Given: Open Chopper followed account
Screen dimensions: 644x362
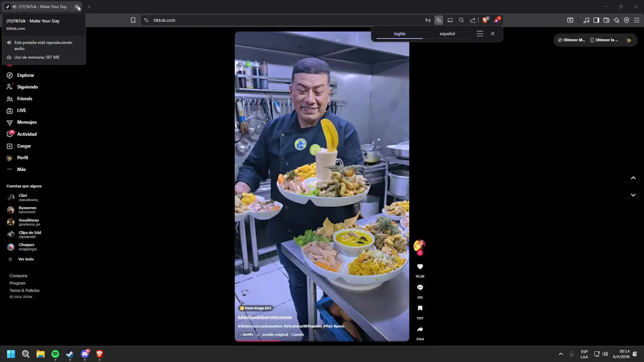Looking at the screenshot, I should tap(22, 246).
